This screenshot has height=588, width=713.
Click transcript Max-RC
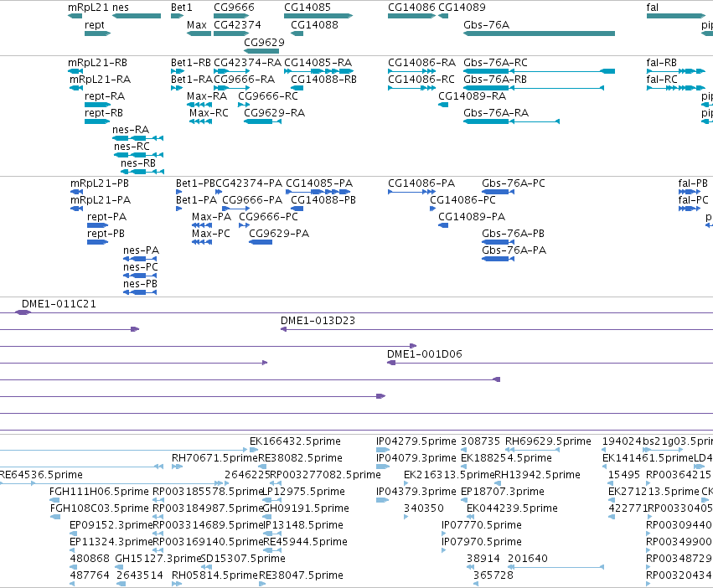point(200,121)
